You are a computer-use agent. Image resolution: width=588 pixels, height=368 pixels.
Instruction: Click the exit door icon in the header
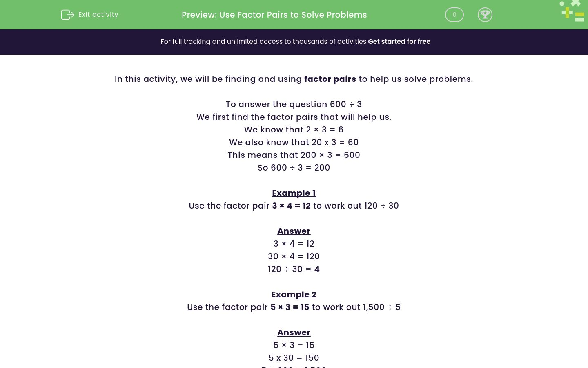pyautogui.click(x=68, y=14)
